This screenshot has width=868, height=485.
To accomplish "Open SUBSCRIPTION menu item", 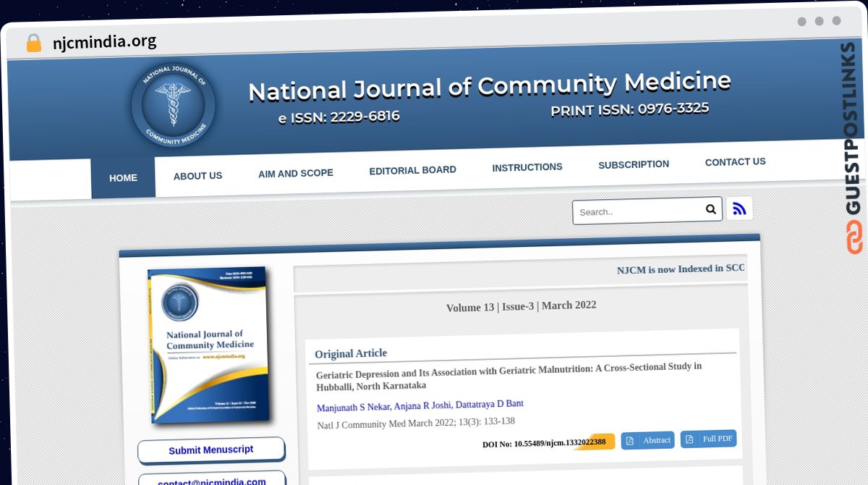I will click(634, 164).
